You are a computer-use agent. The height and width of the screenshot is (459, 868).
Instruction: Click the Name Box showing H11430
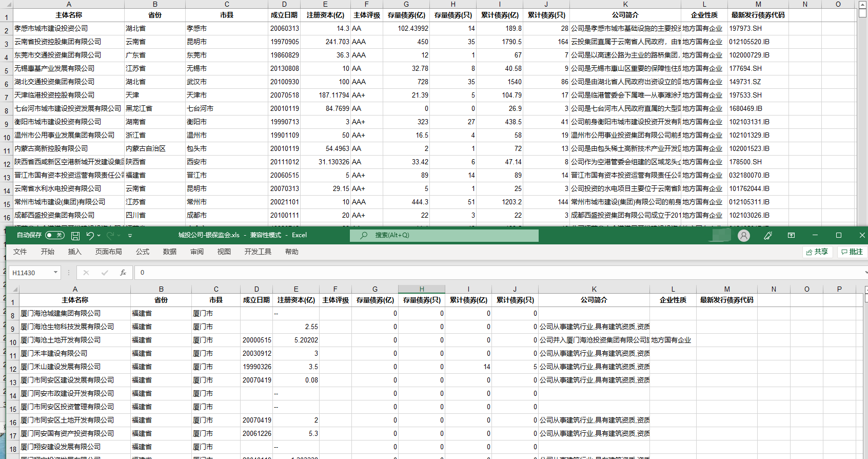(x=31, y=273)
